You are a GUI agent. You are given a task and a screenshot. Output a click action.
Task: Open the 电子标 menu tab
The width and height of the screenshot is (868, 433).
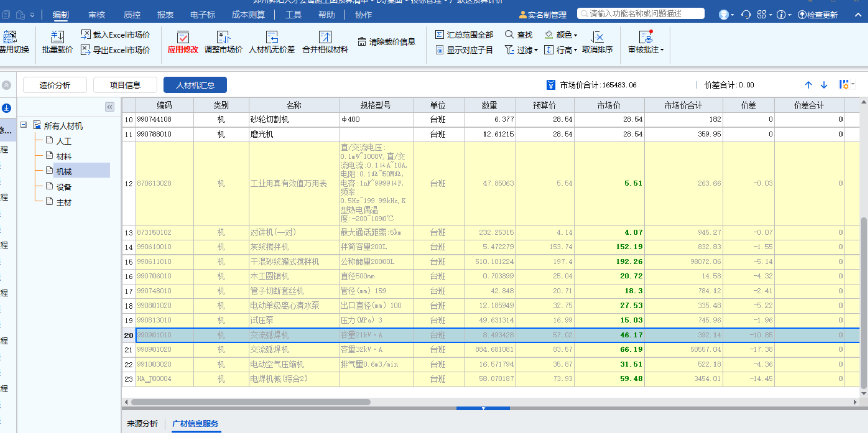[x=202, y=15]
